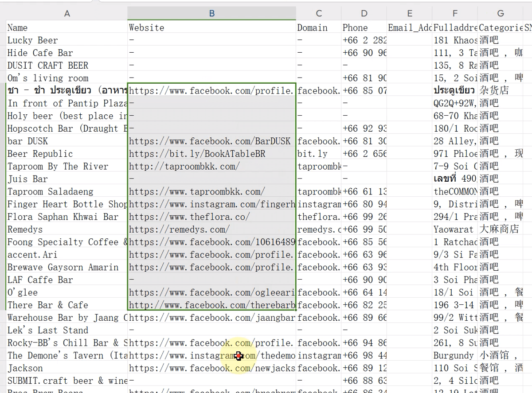Select the '4th Floor' address cell
The width and height of the screenshot is (532, 393).
coord(455,268)
